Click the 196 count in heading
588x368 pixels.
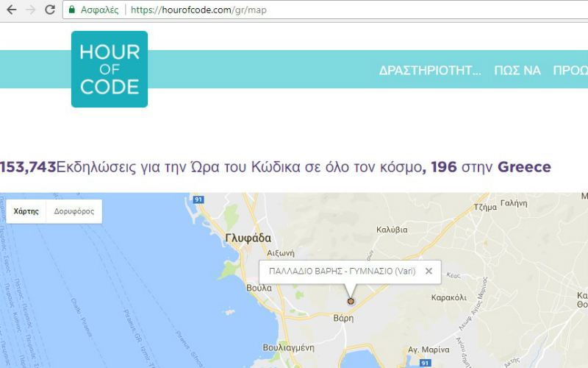(x=444, y=167)
